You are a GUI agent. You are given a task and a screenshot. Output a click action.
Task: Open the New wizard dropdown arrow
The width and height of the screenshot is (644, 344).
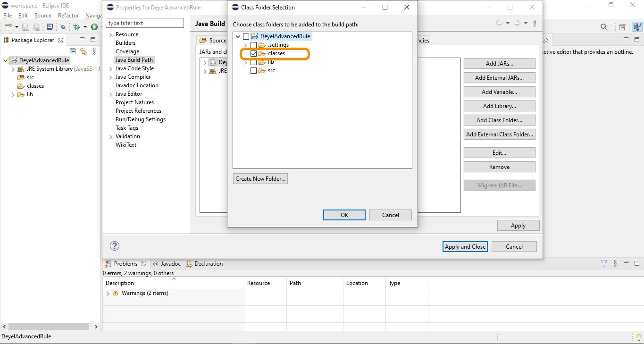[x=17, y=27]
